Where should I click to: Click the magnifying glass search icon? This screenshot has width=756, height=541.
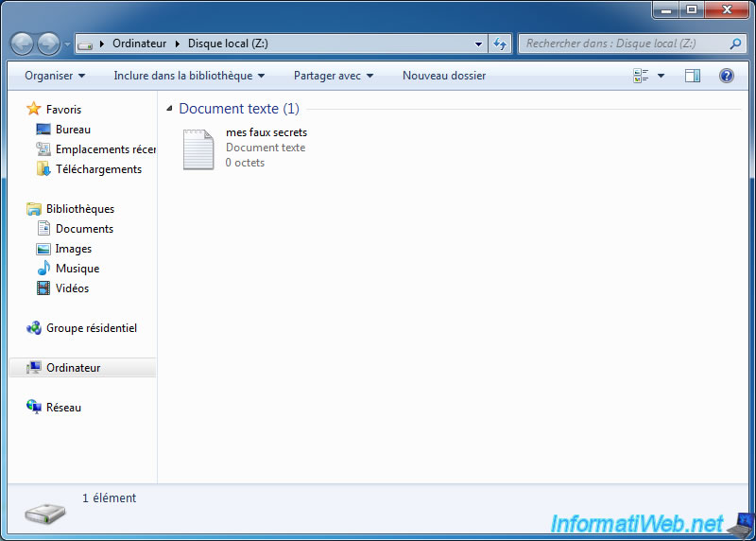[736, 44]
